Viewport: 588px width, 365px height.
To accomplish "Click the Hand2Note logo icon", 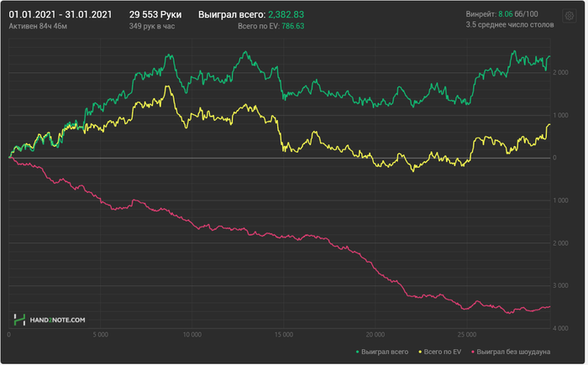I will coord(19,321).
